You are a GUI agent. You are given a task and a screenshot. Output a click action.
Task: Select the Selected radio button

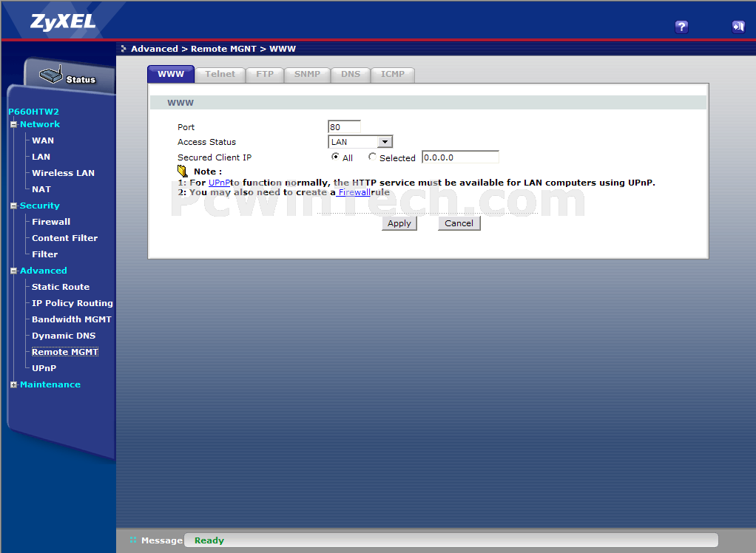tap(372, 157)
